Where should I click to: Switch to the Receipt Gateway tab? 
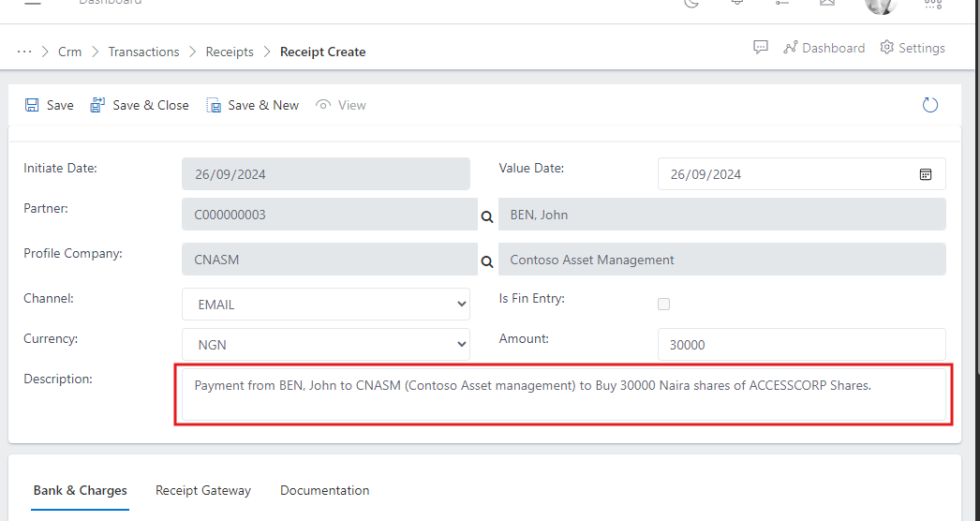click(203, 490)
